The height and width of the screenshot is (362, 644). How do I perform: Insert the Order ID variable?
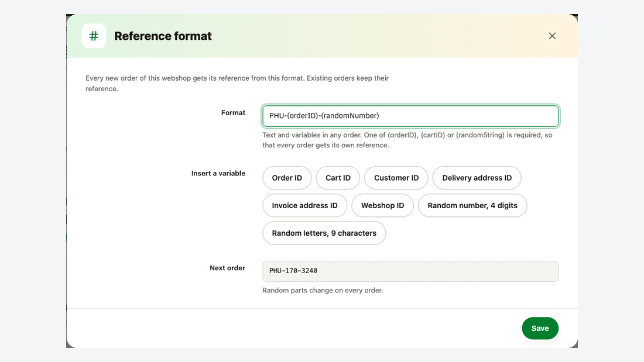click(287, 178)
